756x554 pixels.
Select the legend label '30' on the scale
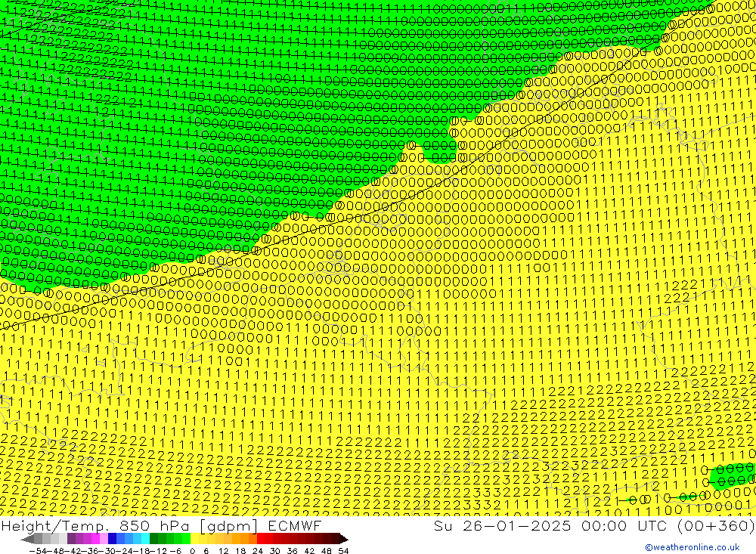(x=275, y=551)
